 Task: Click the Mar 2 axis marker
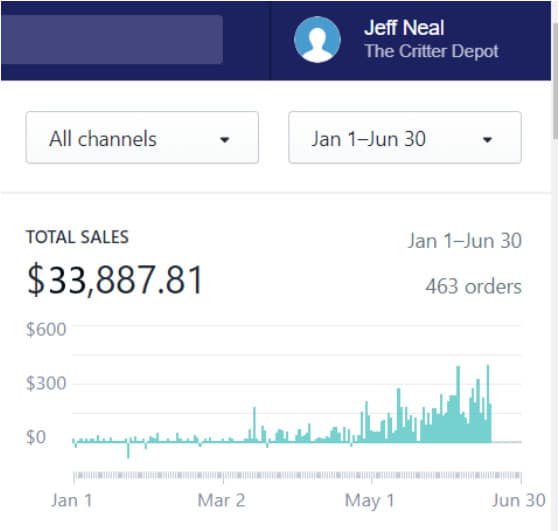(221, 500)
